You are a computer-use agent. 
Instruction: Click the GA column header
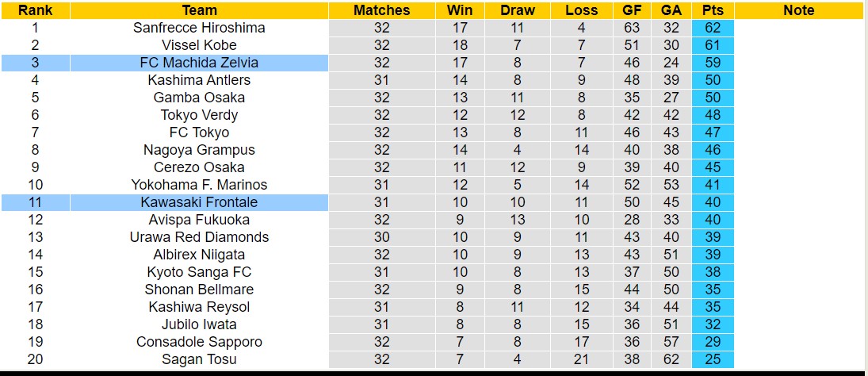coord(671,10)
